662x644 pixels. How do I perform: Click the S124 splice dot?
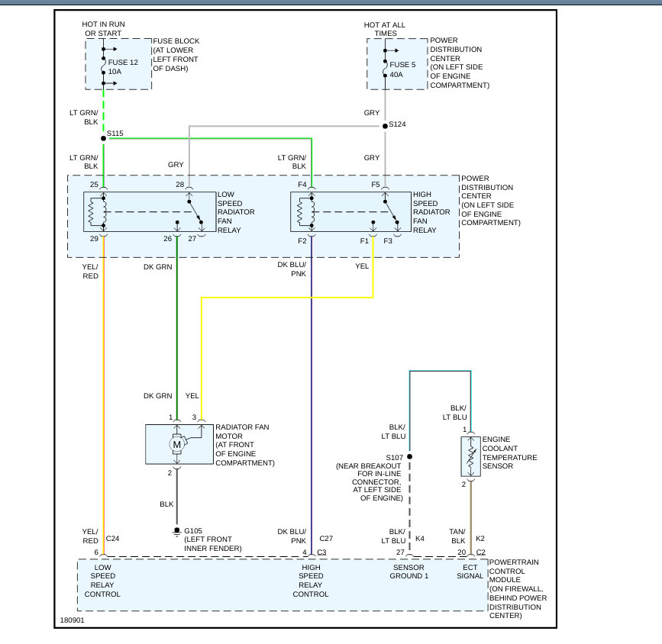[x=385, y=126]
